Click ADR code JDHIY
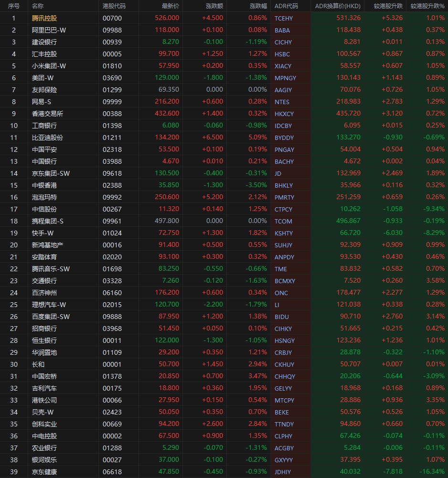448x478 pixels. pos(283,472)
